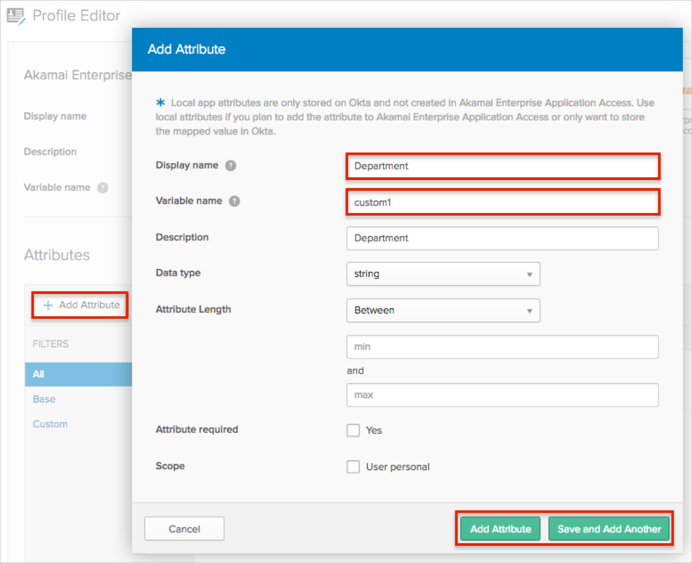This screenshot has width=692, height=563.
Task: Click the Variable name field containing custom1
Action: 502,202
